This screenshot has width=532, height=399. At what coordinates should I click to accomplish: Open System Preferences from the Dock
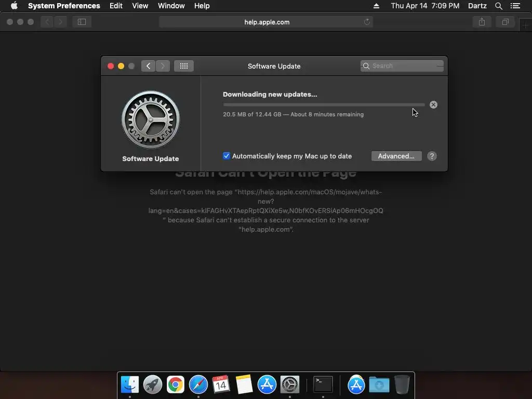290,384
